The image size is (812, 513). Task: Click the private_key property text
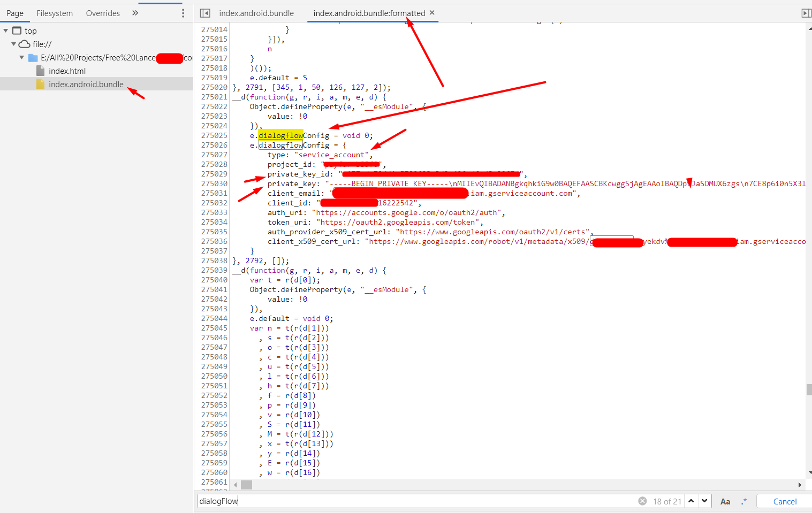pyautogui.click(x=294, y=183)
